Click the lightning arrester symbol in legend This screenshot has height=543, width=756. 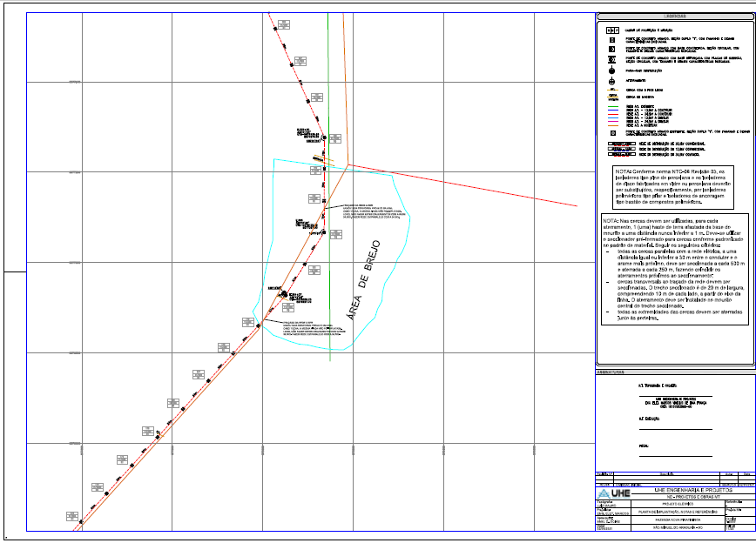pos(612,70)
